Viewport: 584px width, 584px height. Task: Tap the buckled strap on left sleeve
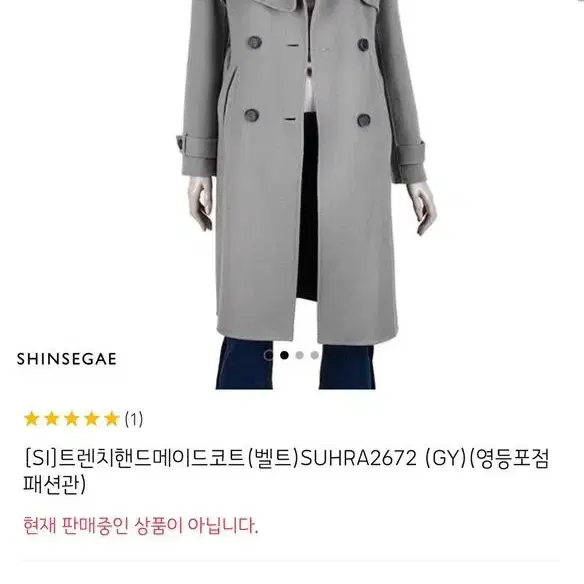[x=196, y=146]
